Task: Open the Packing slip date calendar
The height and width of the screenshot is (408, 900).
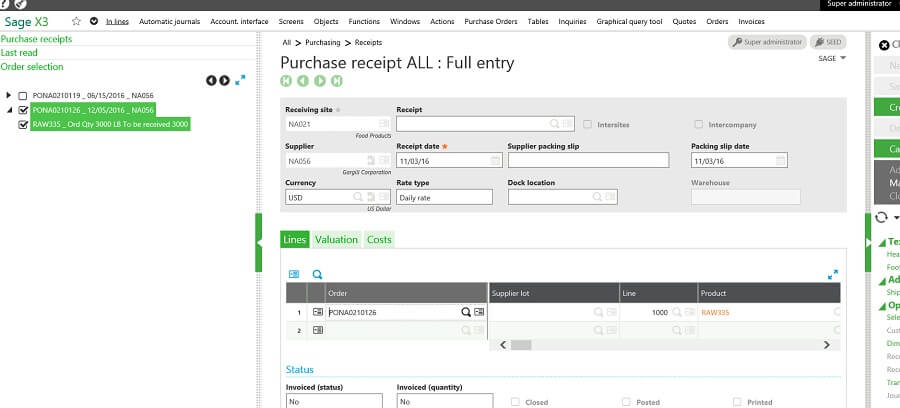Action: pyautogui.click(x=780, y=160)
